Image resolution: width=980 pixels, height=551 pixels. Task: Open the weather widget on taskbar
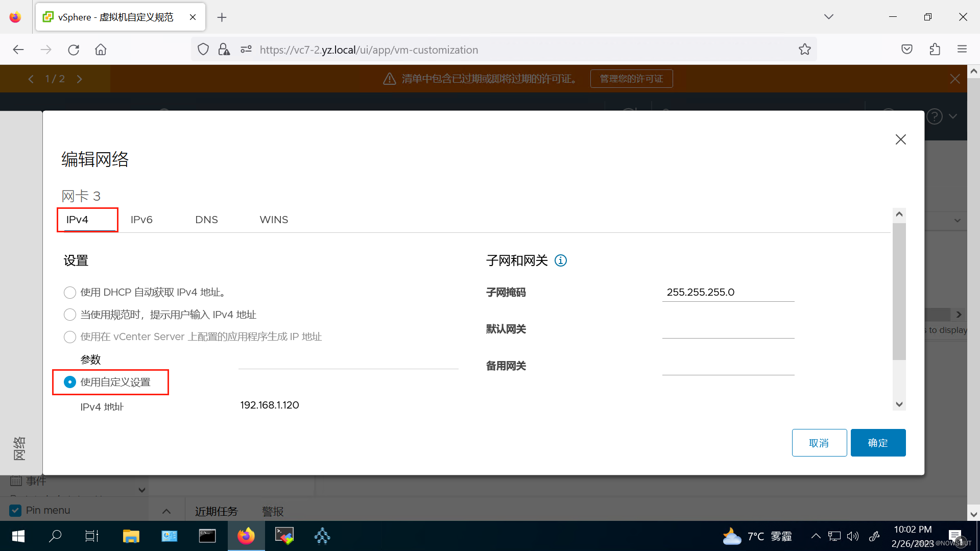point(757,536)
